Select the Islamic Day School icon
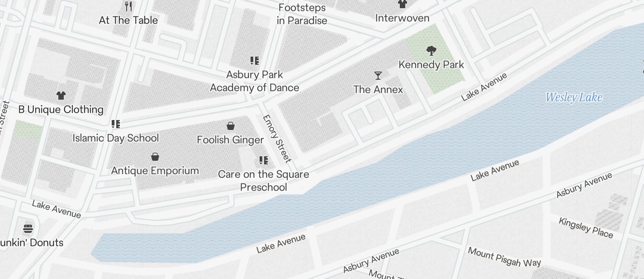 pos(116,124)
